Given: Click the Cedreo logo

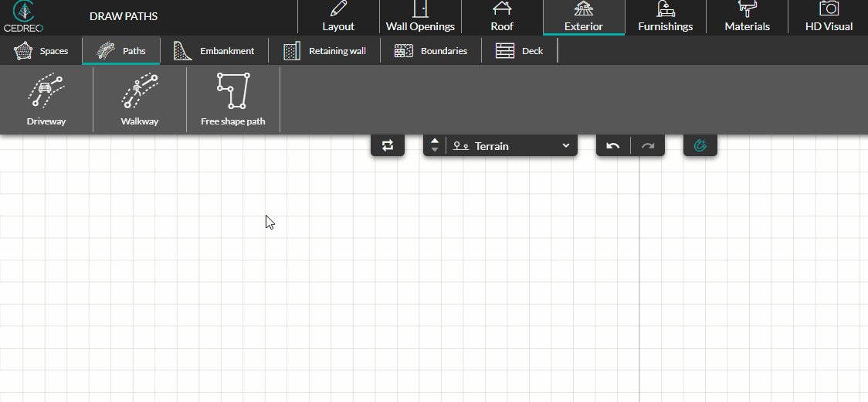Looking at the screenshot, I should 23,16.
